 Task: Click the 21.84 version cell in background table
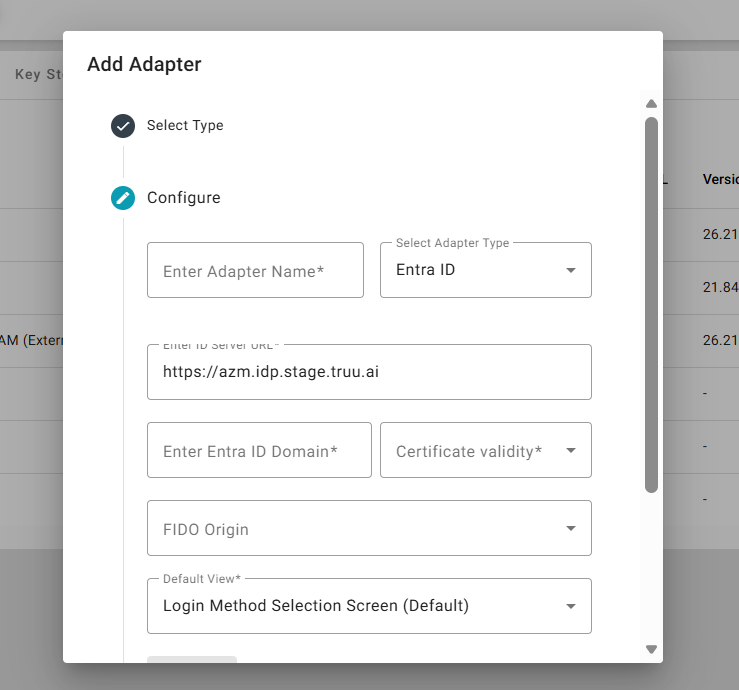[x=721, y=287]
